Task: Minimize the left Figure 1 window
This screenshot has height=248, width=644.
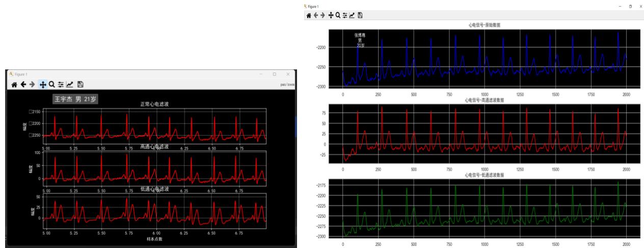Action: (x=261, y=74)
